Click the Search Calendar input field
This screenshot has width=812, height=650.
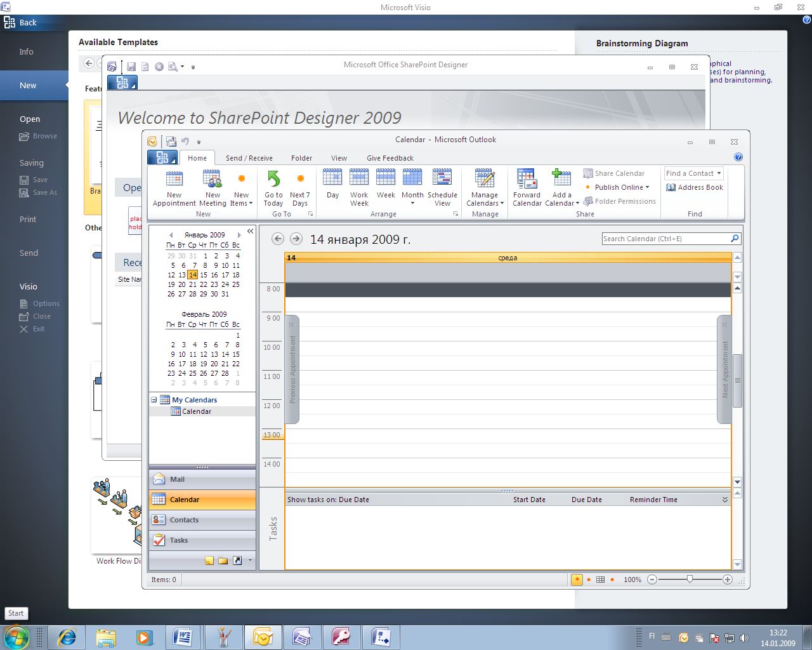point(665,239)
